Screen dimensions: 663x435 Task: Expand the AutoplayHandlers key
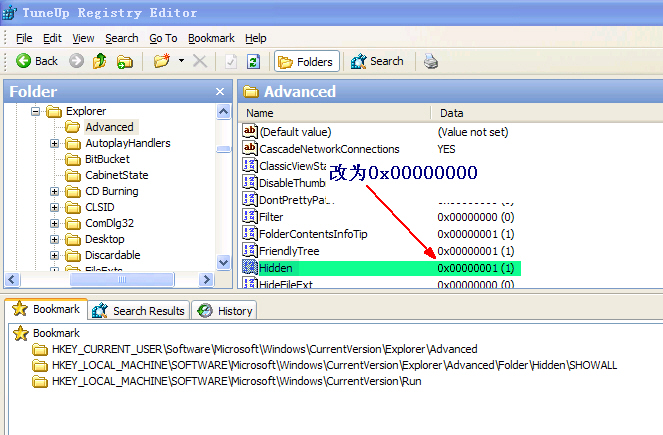(55, 143)
